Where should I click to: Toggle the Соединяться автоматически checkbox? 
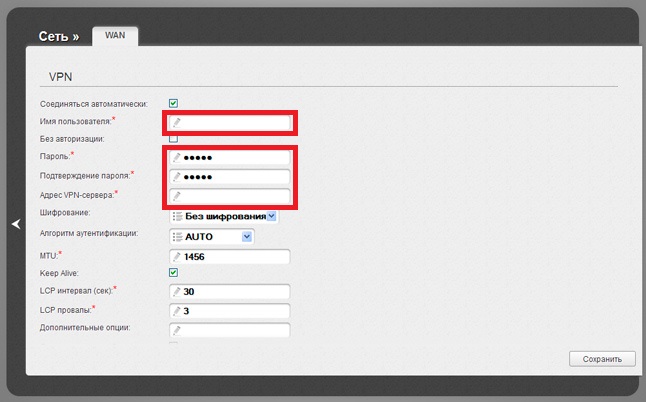[x=173, y=103]
